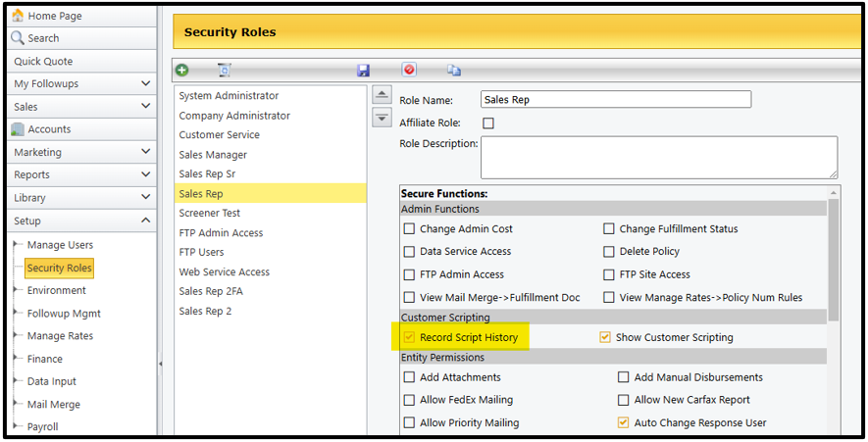Check the Change Admin Cost checkbox

409,228
